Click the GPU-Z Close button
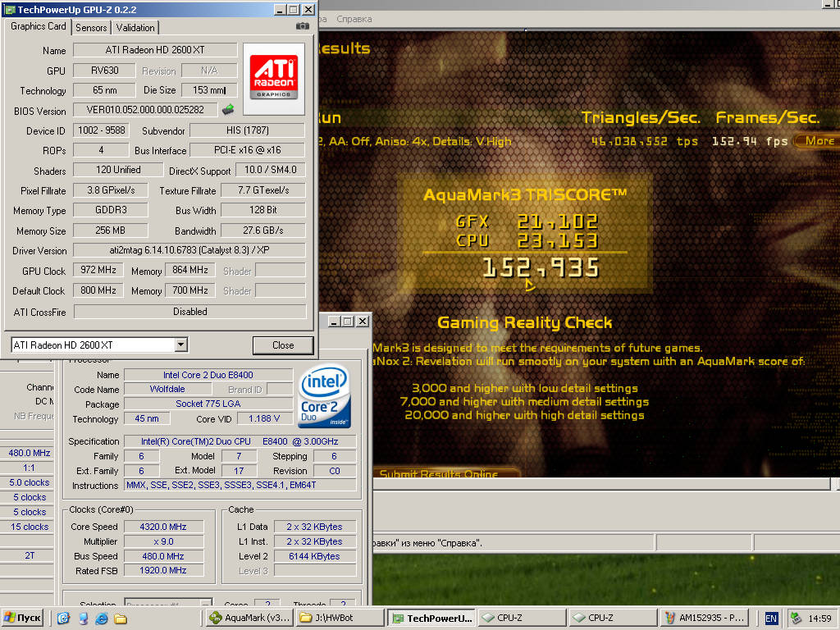Screen dimensions: 840x630 [x=283, y=345]
